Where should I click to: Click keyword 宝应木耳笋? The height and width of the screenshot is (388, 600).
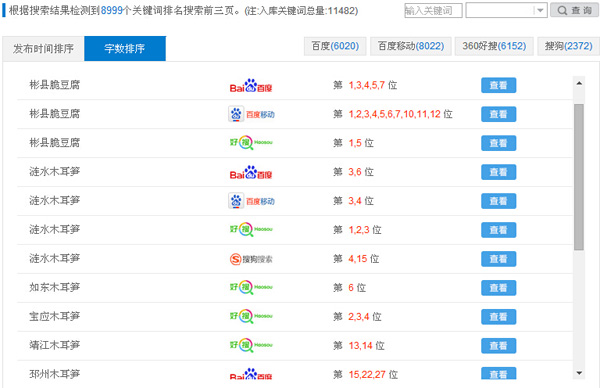point(55,316)
